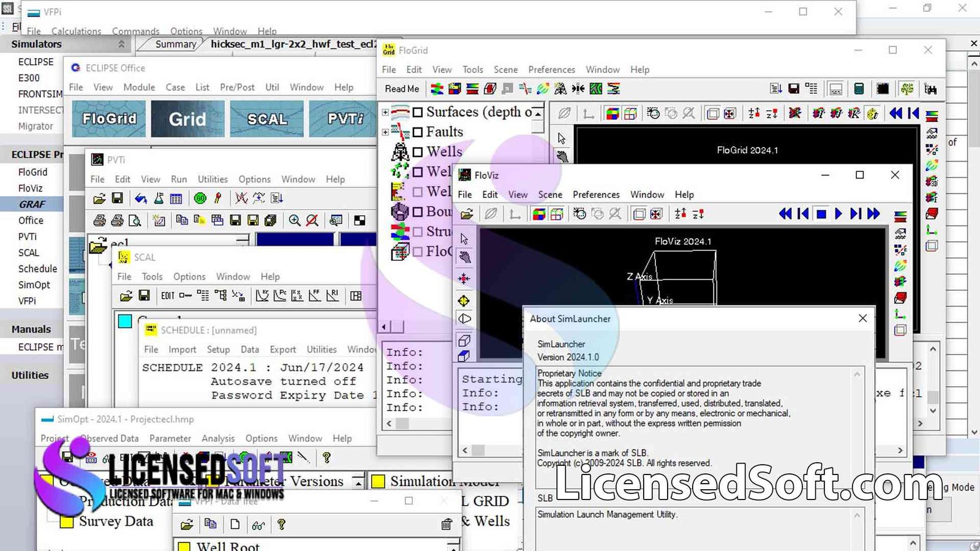
Task: Click the tree icon in FloGrid toolbar
Action: pyautogui.click(x=907, y=89)
